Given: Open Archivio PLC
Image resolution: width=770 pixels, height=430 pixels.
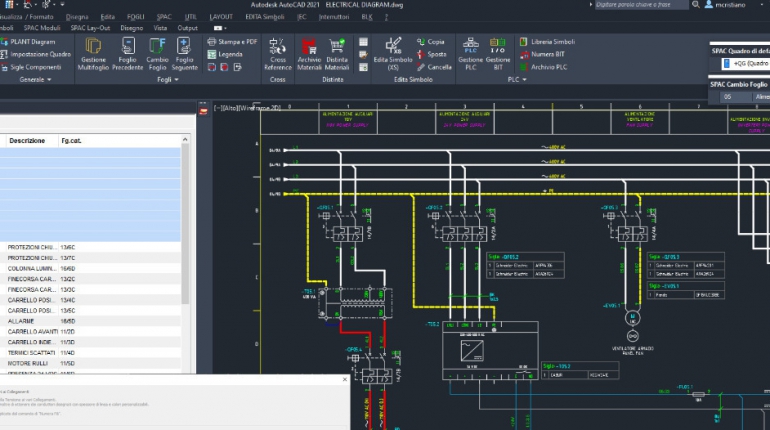Looking at the screenshot, I should point(543,67).
